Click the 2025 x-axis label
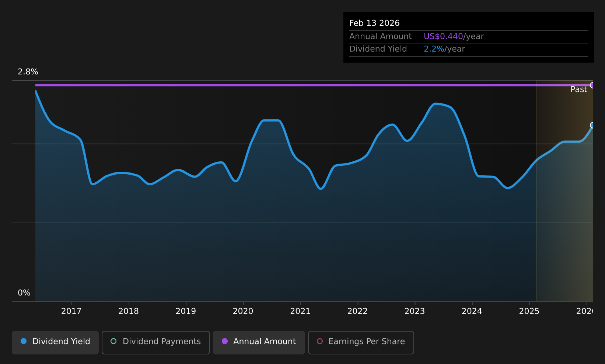Viewport: 605px width, 364px height. [529, 311]
